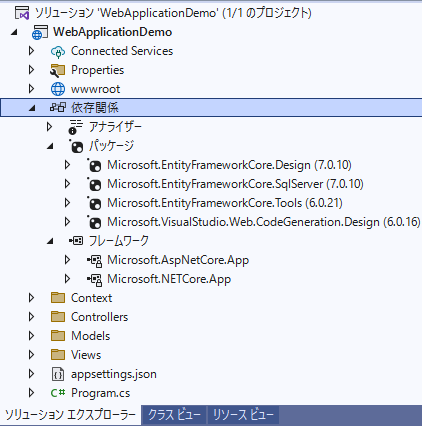Select the パッケージ label

point(111,146)
